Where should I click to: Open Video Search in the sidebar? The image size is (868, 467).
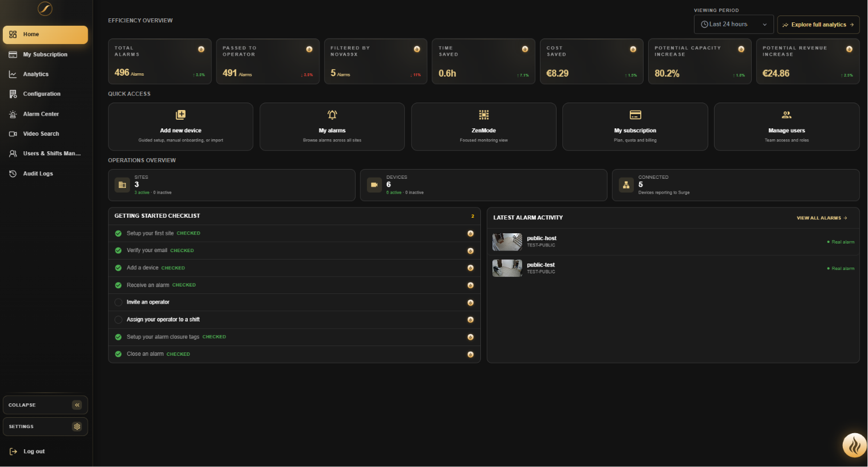click(x=45, y=134)
